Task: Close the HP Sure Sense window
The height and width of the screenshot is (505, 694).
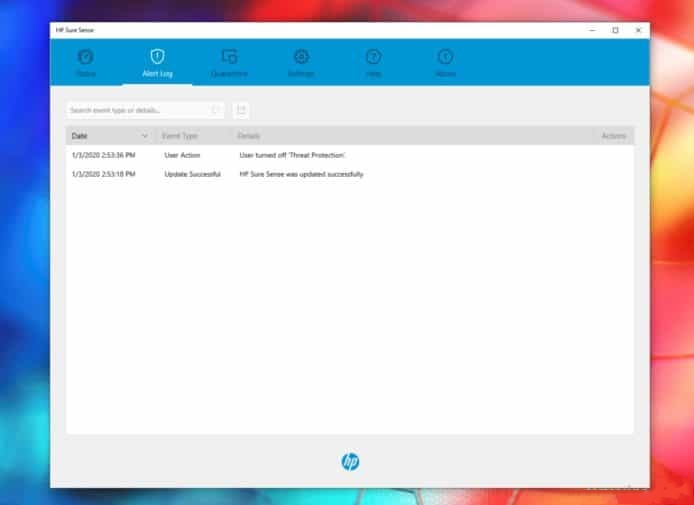Action: 638,30
